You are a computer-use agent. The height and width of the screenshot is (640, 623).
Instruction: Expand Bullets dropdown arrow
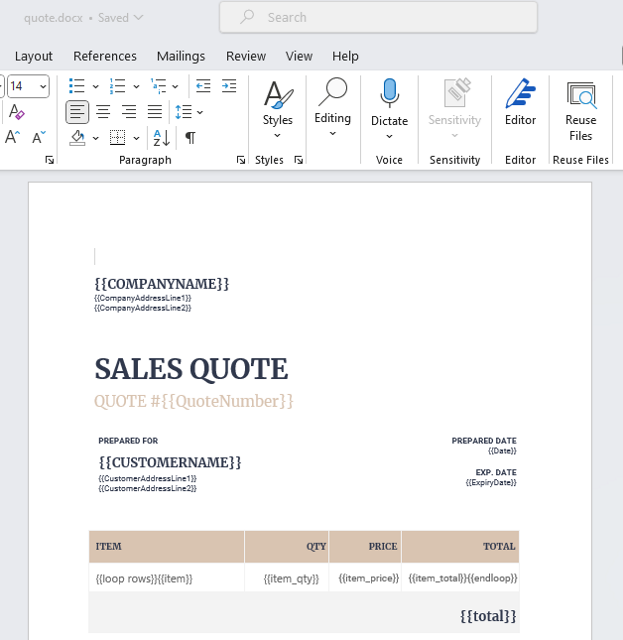(x=96, y=87)
